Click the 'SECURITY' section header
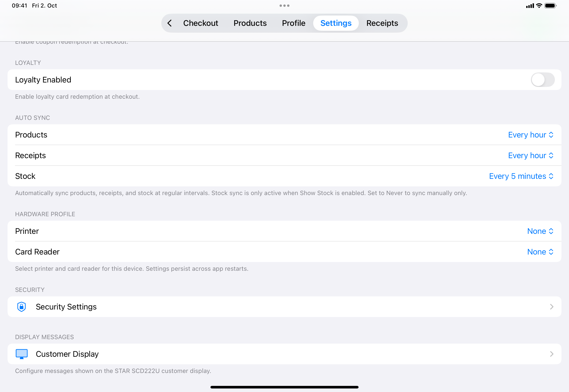The height and width of the screenshot is (392, 569). (30, 290)
